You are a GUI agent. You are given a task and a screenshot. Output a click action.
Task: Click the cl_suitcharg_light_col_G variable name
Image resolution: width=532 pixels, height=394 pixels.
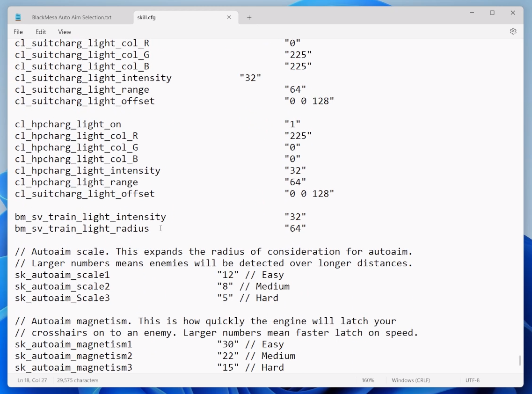82,55
